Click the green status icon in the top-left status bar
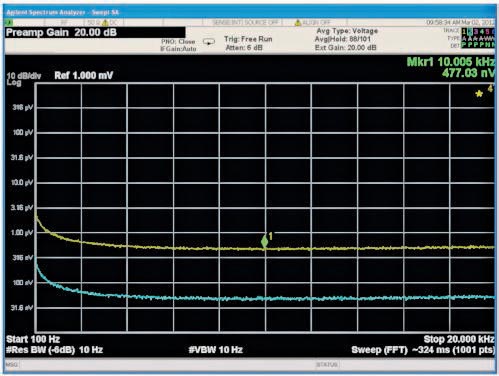499x376 pixels. [9, 23]
